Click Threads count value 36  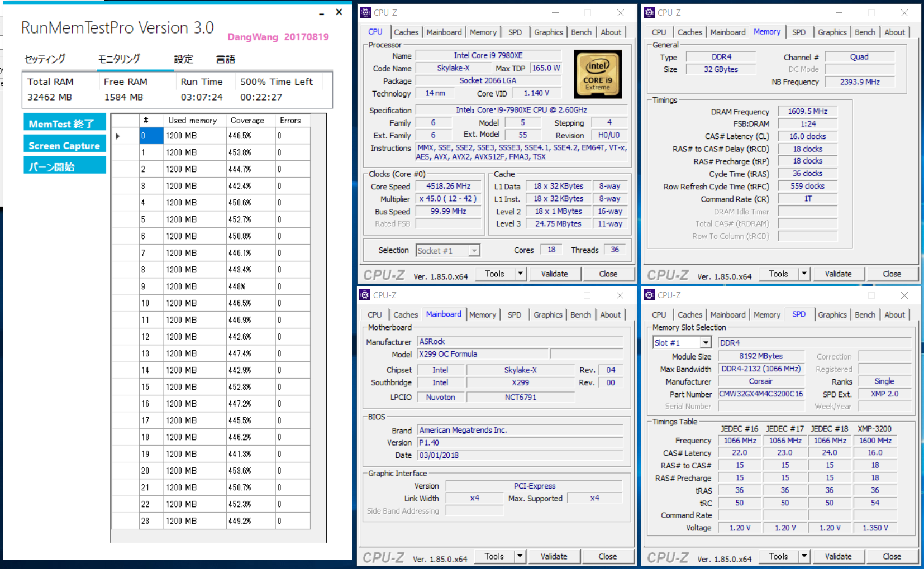click(x=615, y=250)
